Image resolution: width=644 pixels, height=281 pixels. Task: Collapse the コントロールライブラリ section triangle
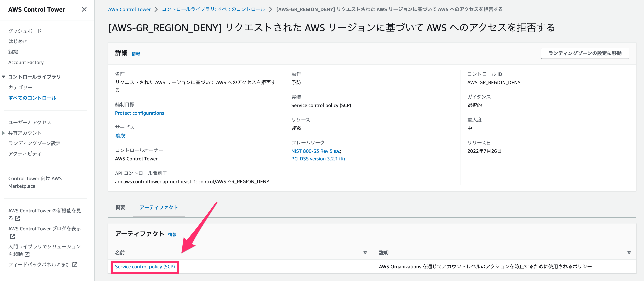pyautogui.click(x=3, y=77)
